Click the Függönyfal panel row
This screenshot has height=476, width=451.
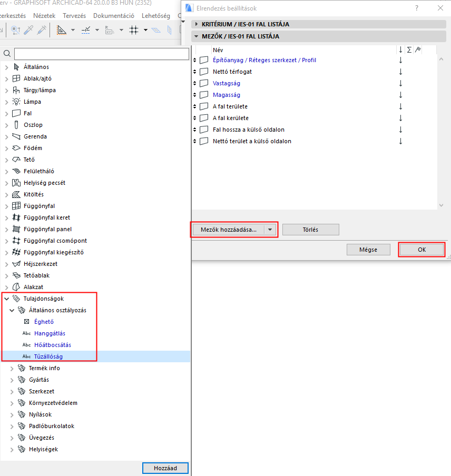[x=95, y=229]
